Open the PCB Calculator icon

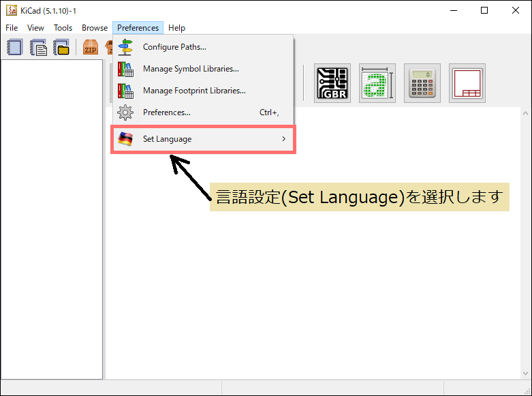pos(422,83)
